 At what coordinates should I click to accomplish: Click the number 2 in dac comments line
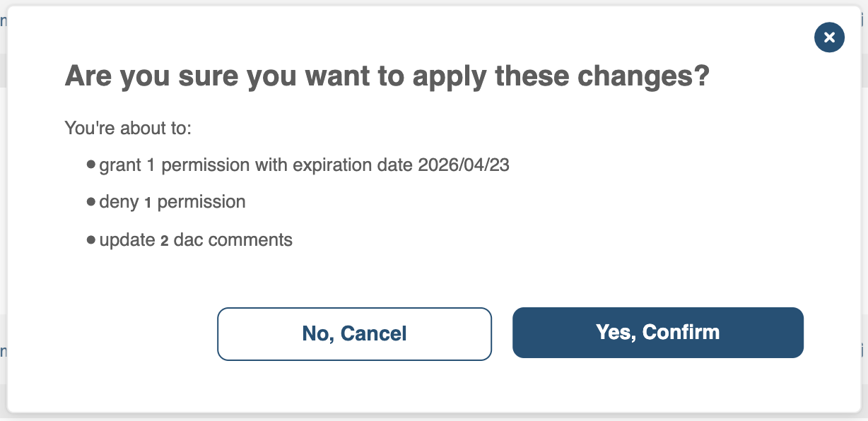pyautogui.click(x=164, y=240)
